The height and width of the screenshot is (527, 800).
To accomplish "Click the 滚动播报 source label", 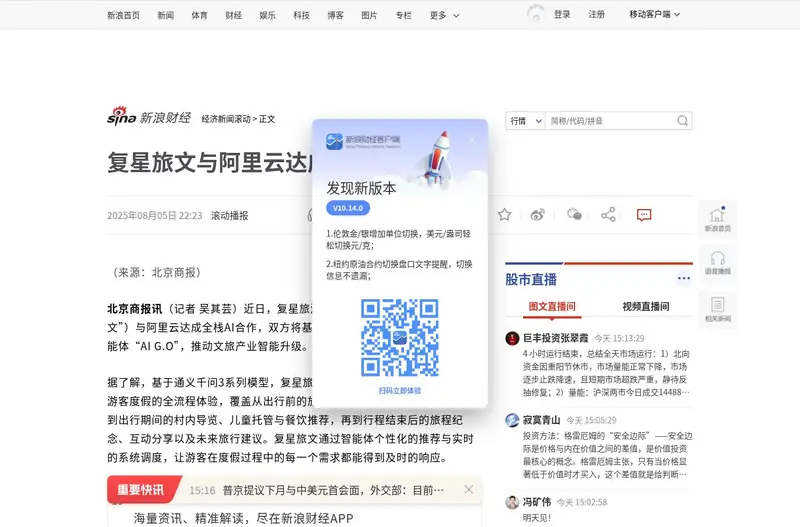I will point(230,216).
